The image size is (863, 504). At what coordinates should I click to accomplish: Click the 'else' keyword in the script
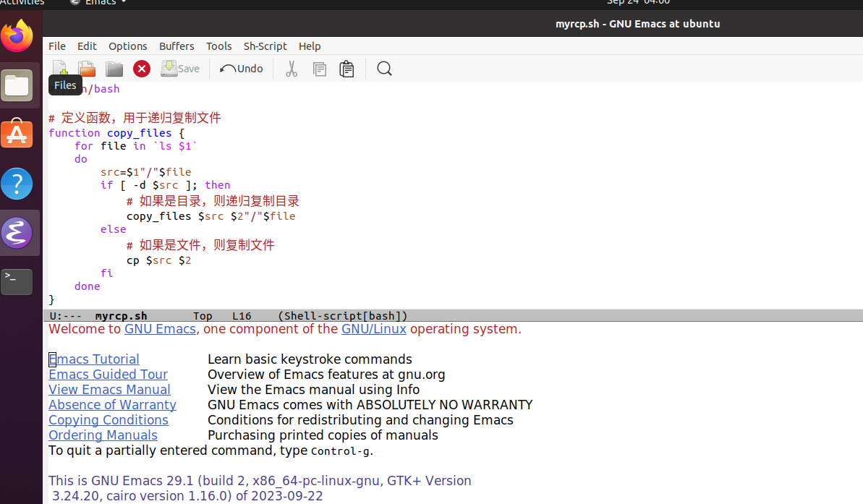point(114,229)
